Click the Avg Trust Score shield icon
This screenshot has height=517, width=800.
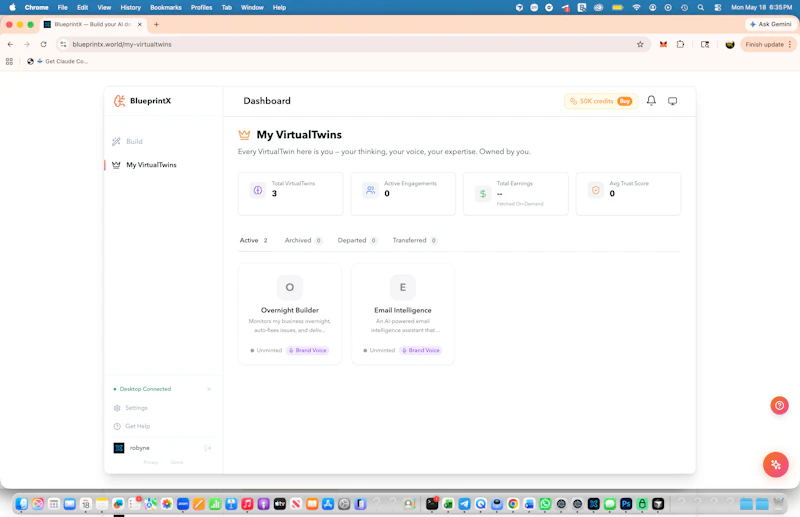pos(595,190)
